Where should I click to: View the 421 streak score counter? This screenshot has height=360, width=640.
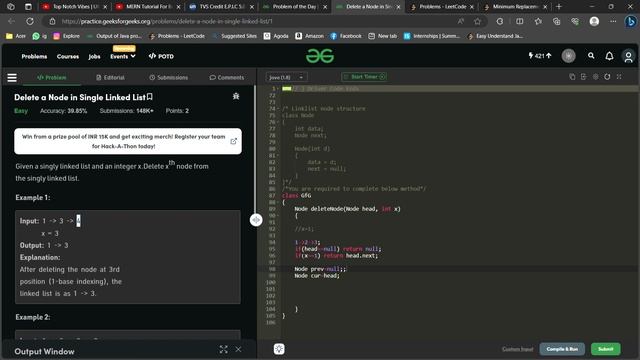(x=540, y=56)
